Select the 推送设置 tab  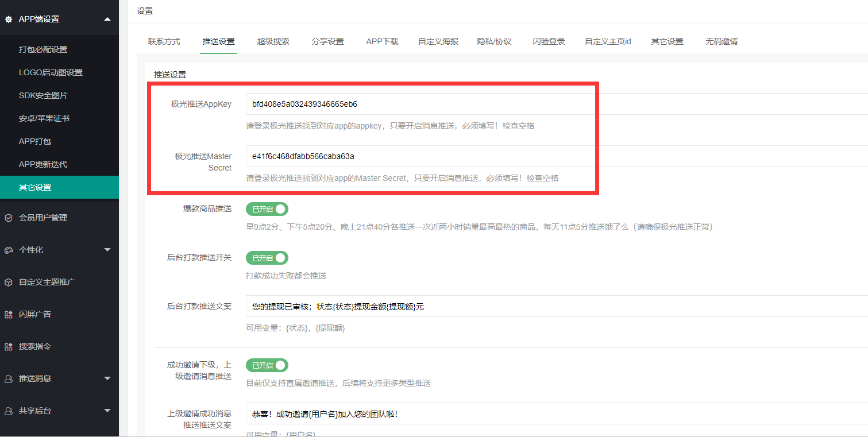click(218, 41)
